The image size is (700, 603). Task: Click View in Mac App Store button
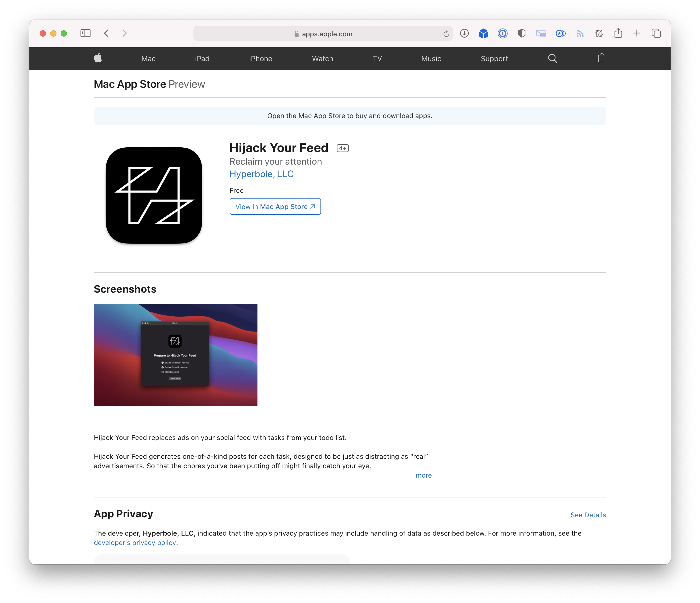275,206
